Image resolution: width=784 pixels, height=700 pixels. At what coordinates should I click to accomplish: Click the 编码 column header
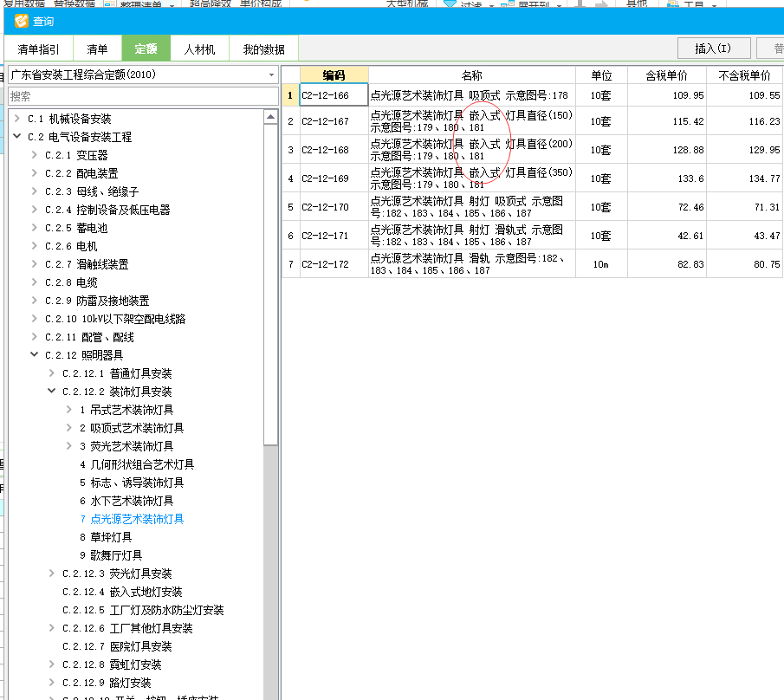click(x=334, y=75)
